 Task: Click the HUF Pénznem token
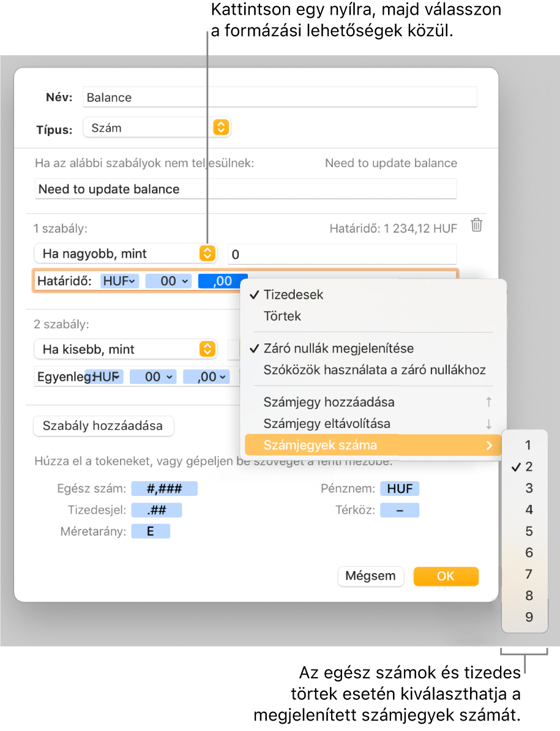[400, 489]
